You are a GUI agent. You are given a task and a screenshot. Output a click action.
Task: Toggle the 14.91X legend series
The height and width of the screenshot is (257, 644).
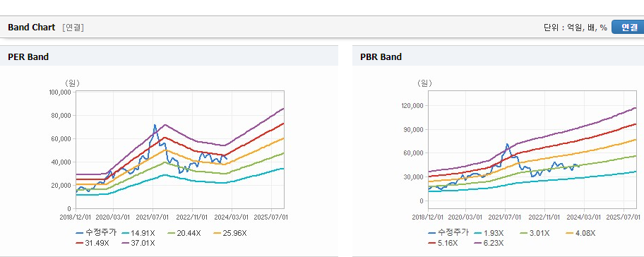point(138,233)
